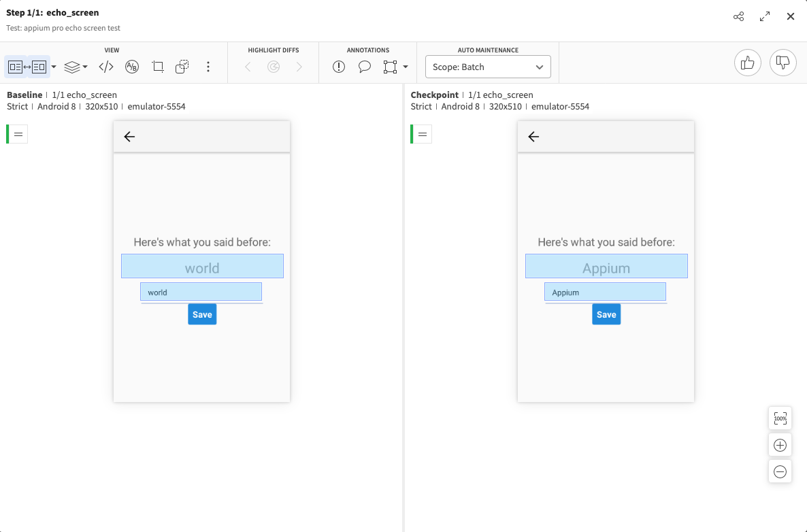The height and width of the screenshot is (532, 807).
Task: Select the annotation region tool
Action: (x=390, y=67)
